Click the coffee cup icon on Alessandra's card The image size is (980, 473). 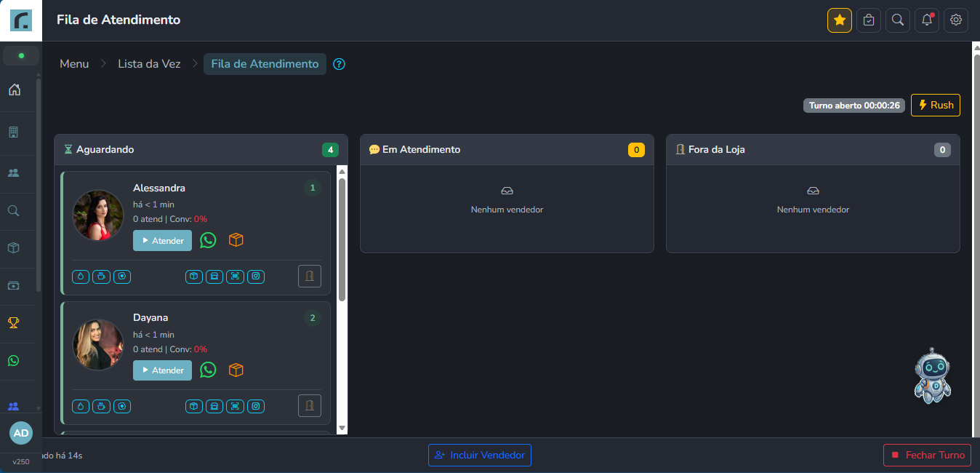(101, 277)
